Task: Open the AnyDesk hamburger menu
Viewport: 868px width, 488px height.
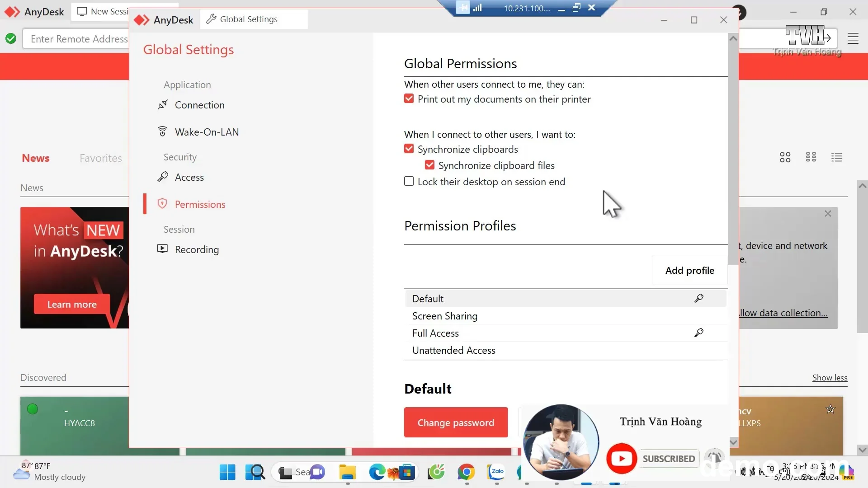Action: click(853, 39)
